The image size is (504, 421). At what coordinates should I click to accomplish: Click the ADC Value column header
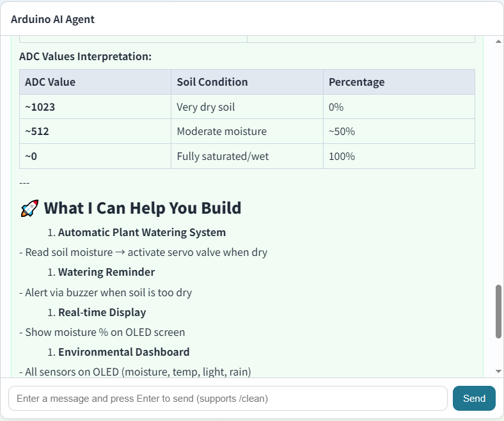pos(95,82)
